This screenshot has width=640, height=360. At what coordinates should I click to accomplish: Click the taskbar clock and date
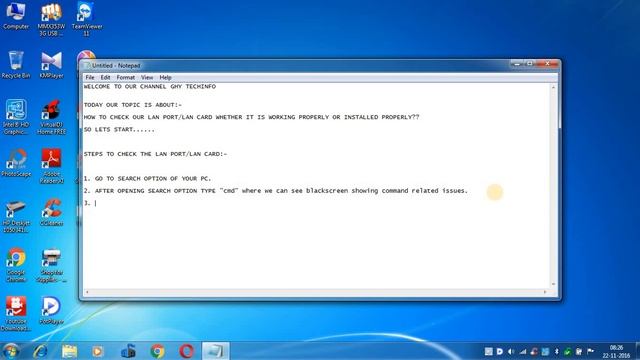[x=616, y=351]
